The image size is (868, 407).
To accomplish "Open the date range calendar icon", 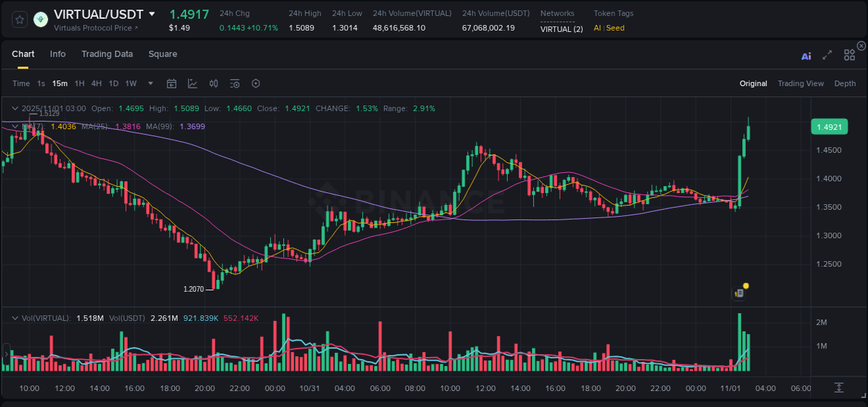I will tap(172, 83).
